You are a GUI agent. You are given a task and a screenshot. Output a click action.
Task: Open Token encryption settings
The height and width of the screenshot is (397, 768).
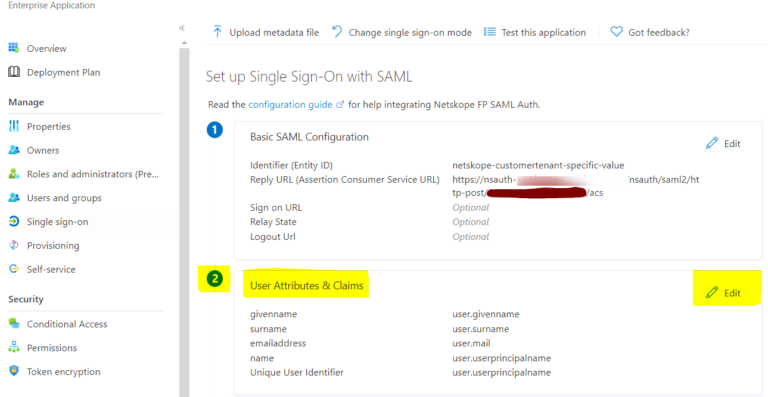64,372
